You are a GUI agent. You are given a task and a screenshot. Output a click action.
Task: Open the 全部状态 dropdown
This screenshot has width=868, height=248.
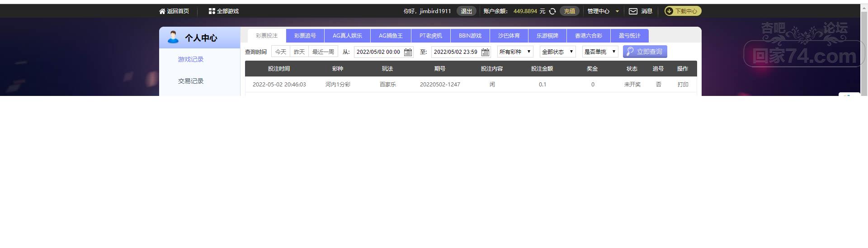558,52
